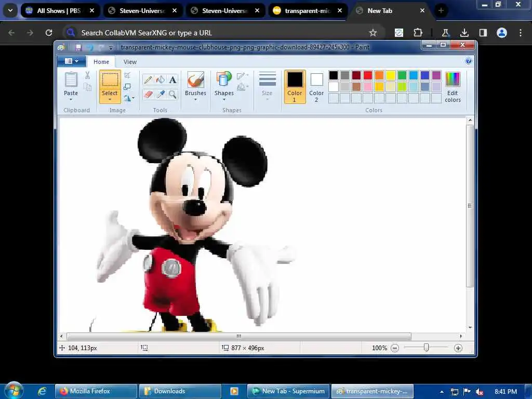The width and height of the screenshot is (532, 399).
Task: Open Downloads folder taskbar button
Action: 180,391
